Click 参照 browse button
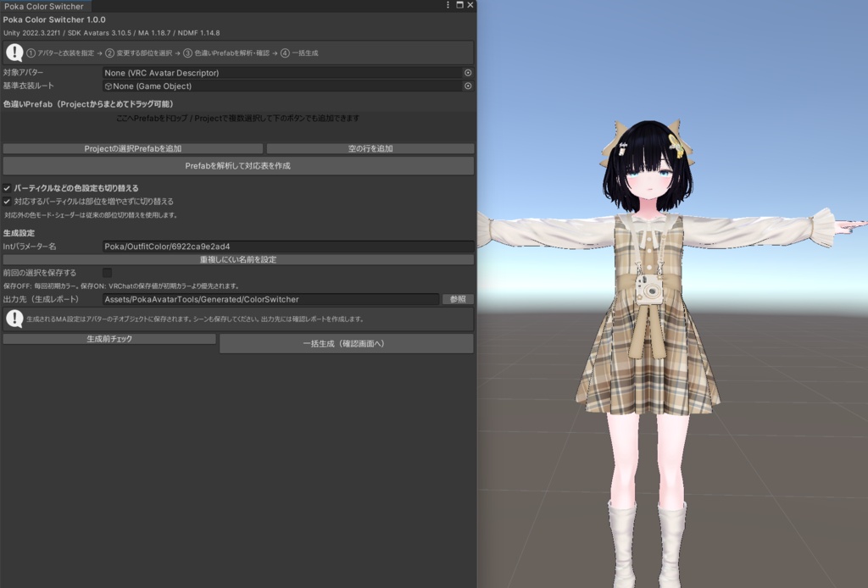Image resolution: width=868 pixels, height=588 pixels. coord(458,299)
